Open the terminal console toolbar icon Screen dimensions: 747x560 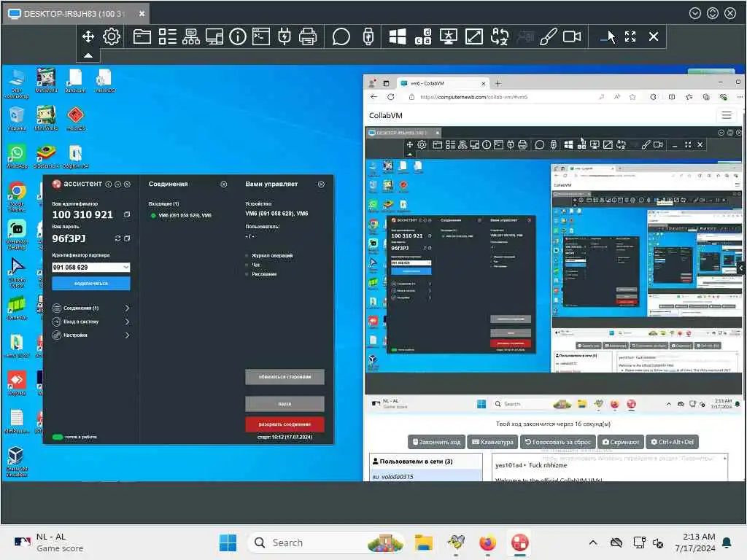(261, 36)
